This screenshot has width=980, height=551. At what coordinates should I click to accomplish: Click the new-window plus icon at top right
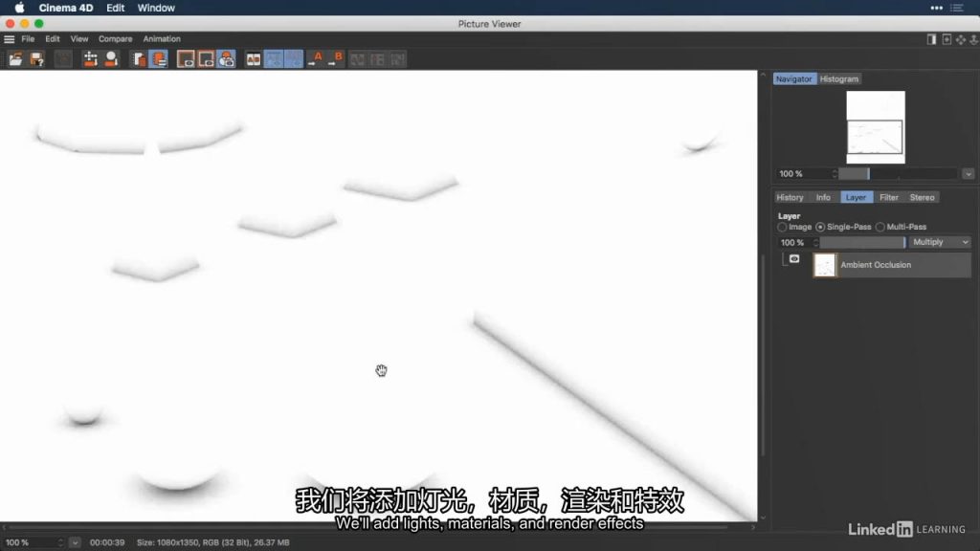(947, 39)
